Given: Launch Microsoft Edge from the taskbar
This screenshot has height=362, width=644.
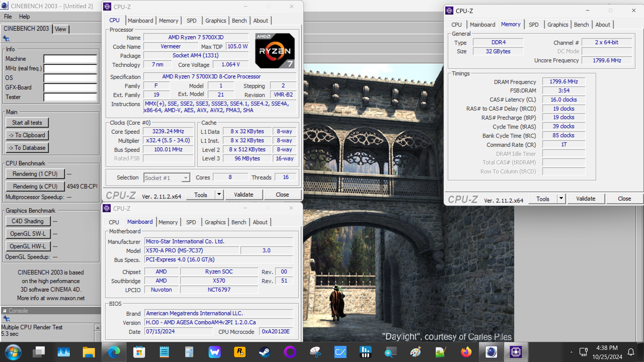Looking at the screenshot, I should (114, 352).
